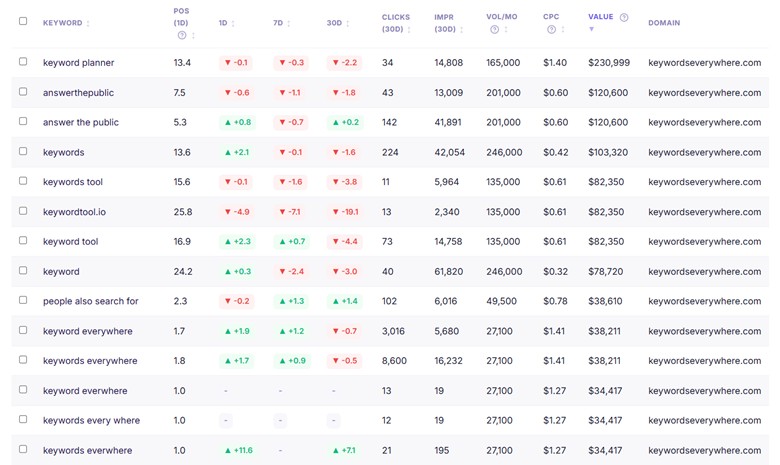Open the keyword planner keyword
Screen dimensions: 780x465
(x=79, y=63)
